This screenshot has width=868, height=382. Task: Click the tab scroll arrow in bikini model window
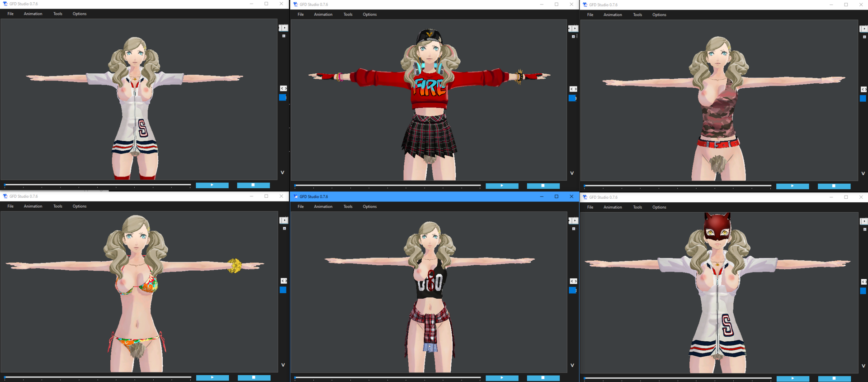(x=285, y=220)
